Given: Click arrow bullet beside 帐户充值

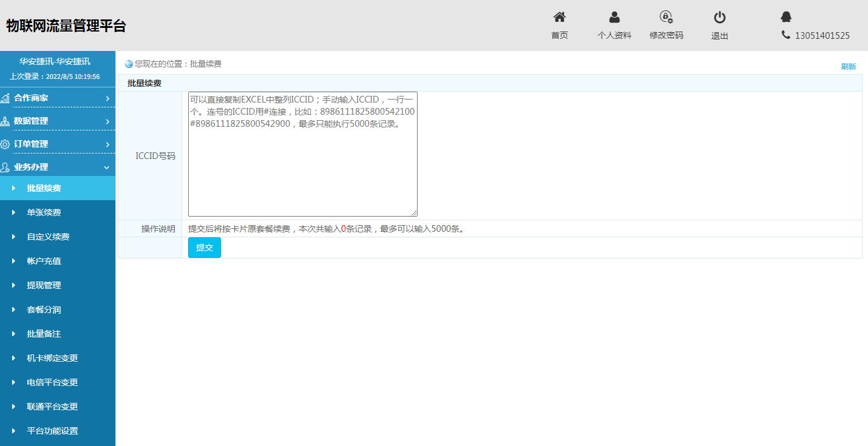Looking at the screenshot, I should pos(13,261).
